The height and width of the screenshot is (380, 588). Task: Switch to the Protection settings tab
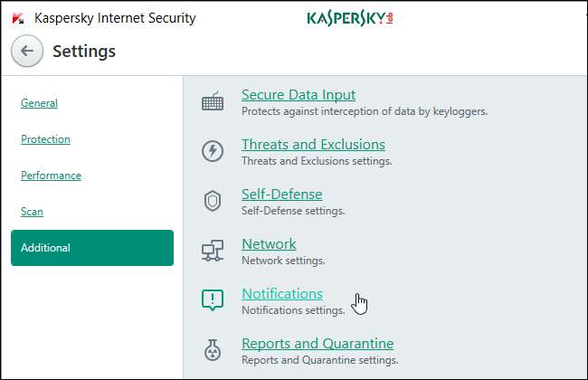(45, 139)
